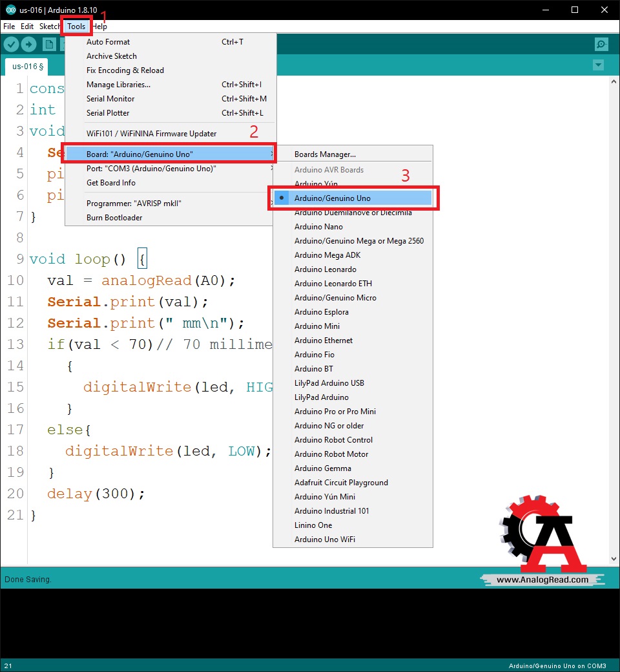620x672 pixels.
Task: Choose LilyPad Arduino USB board
Action: tap(353, 383)
